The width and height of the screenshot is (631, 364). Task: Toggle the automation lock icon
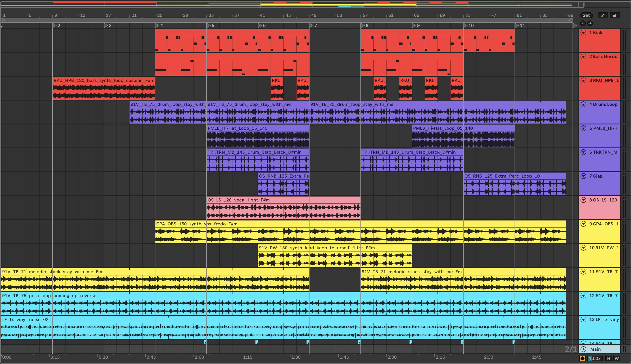pyautogui.click(x=615, y=15)
